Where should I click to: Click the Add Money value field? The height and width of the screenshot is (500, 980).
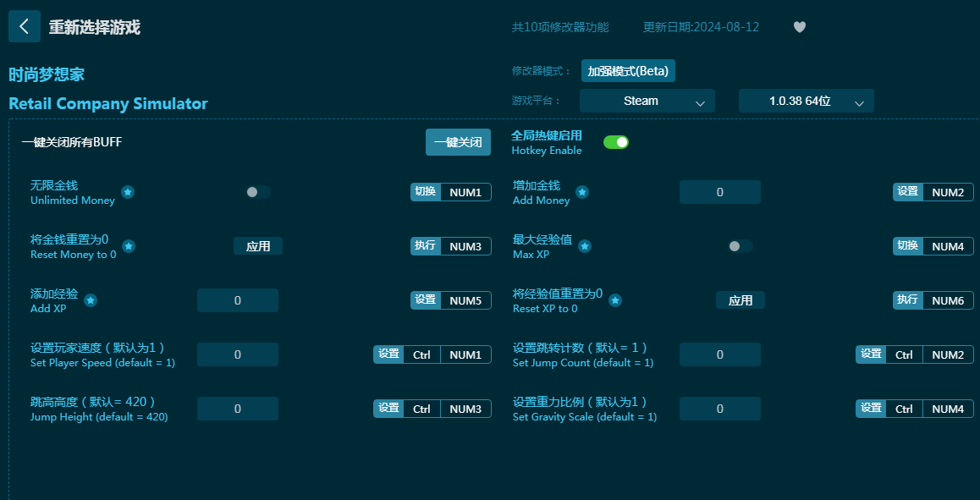point(719,192)
